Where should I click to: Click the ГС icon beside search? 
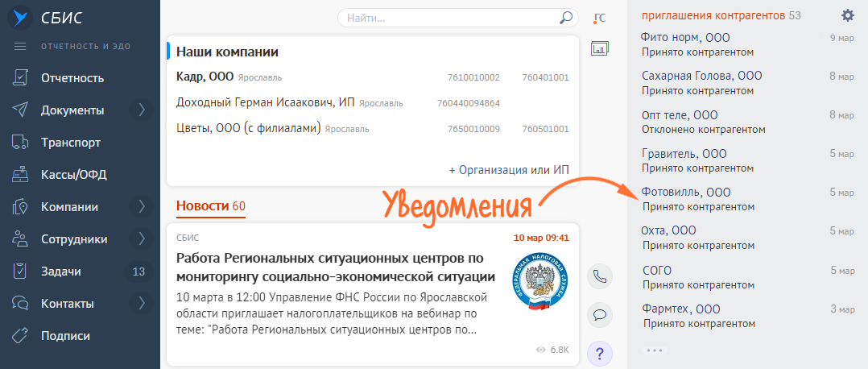[599, 18]
